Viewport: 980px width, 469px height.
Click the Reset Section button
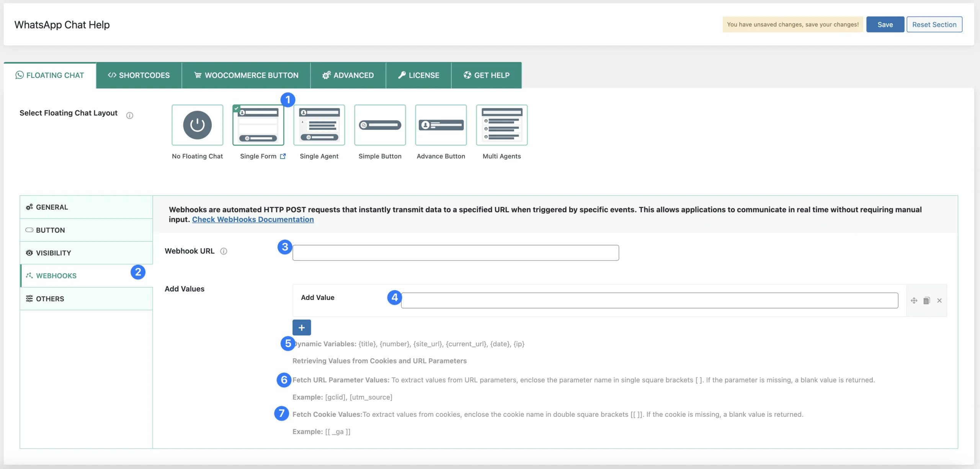pos(934,25)
